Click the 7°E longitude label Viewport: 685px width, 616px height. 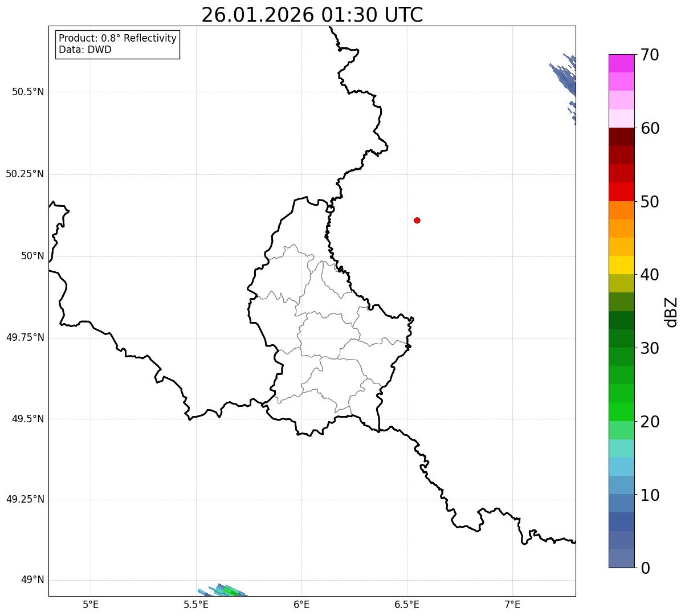[512, 604]
